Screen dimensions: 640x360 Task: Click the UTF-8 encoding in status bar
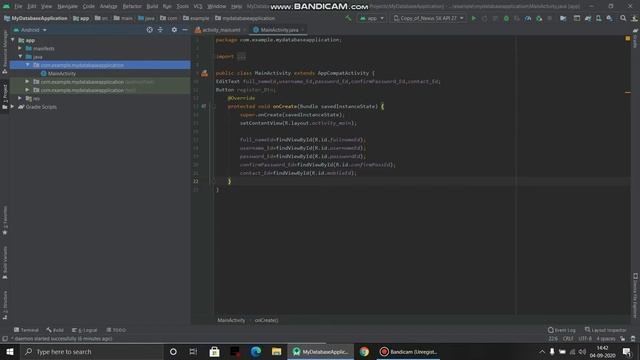tap(584, 338)
